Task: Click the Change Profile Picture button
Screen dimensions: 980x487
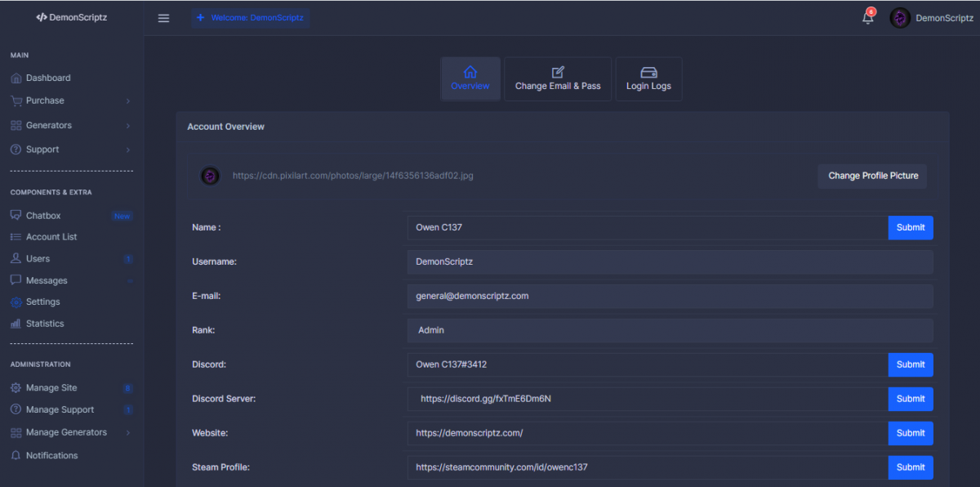Action: click(x=872, y=176)
